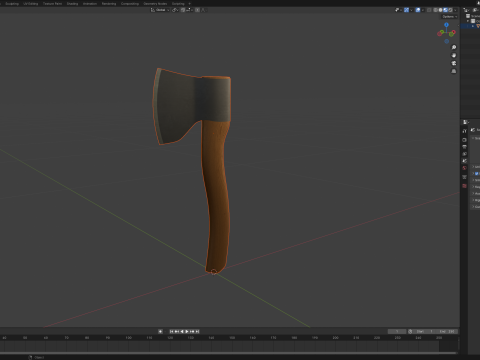Open the viewport Options dropdown

click(450, 17)
